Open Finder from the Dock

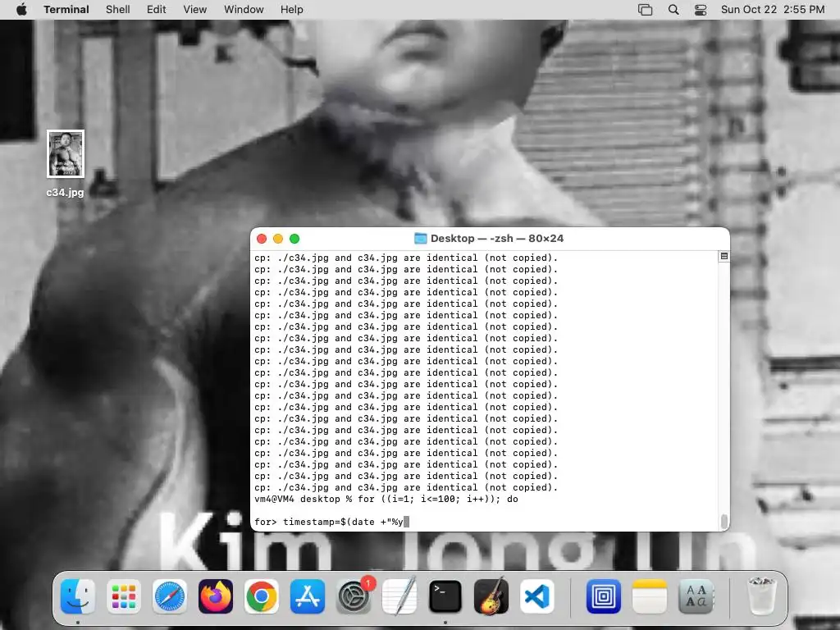78,596
